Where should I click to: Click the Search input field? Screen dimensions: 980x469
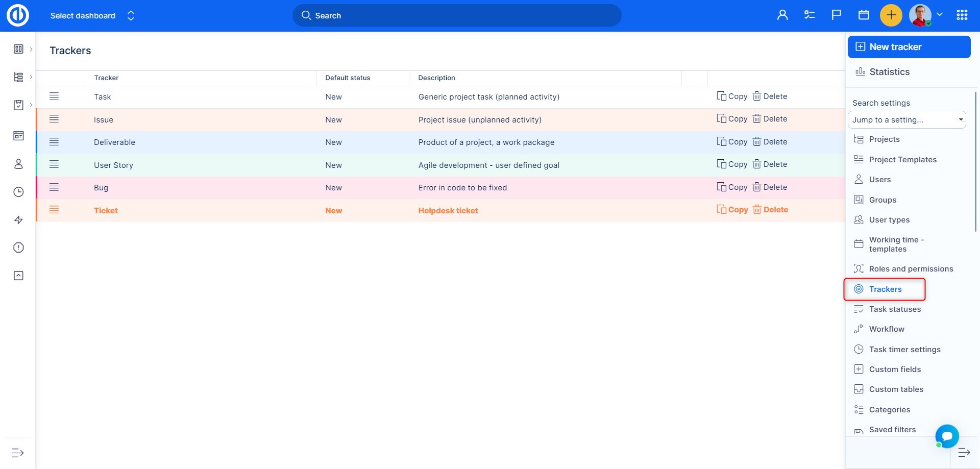457,16
